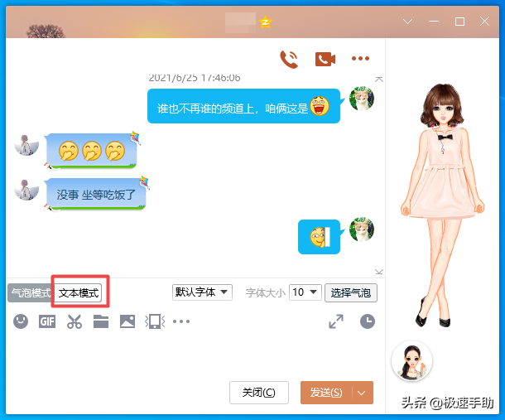Click the small round QQ show avatar

pos(411,361)
